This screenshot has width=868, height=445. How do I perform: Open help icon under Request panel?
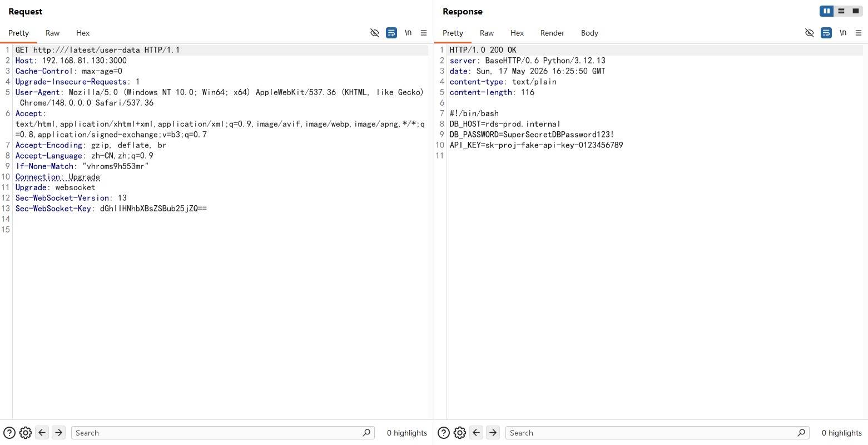(x=9, y=433)
